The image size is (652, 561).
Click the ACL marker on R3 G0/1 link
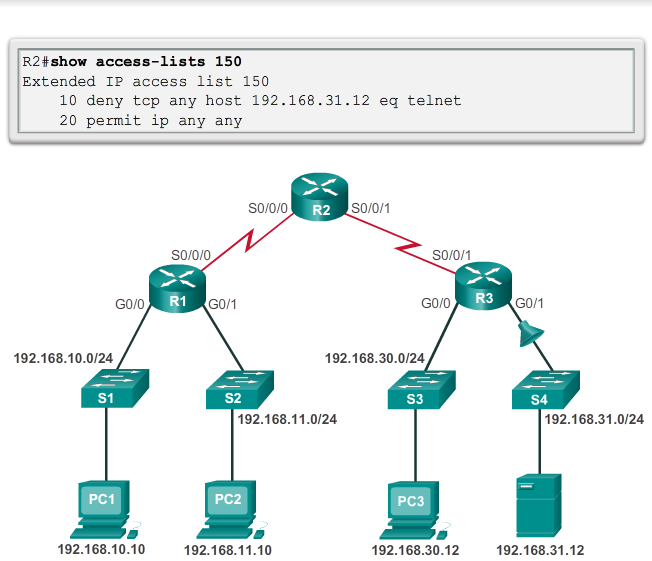530,335
